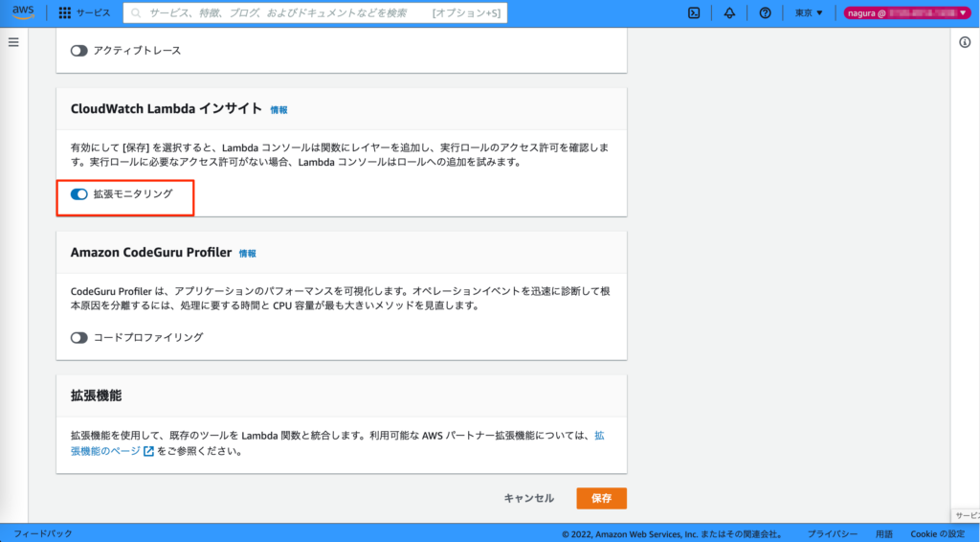Click the 拡張機能 section heading
Viewport: 980px width, 542px height.
tap(97, 395)
